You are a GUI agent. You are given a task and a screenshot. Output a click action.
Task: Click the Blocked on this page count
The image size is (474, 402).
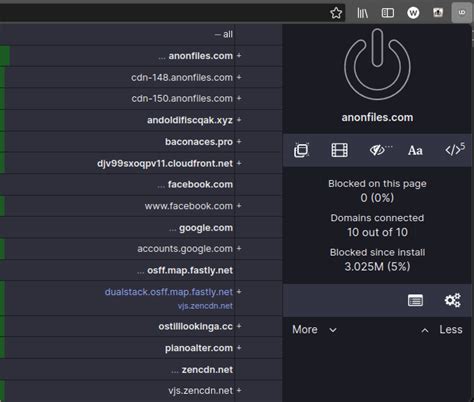point(377,198)
